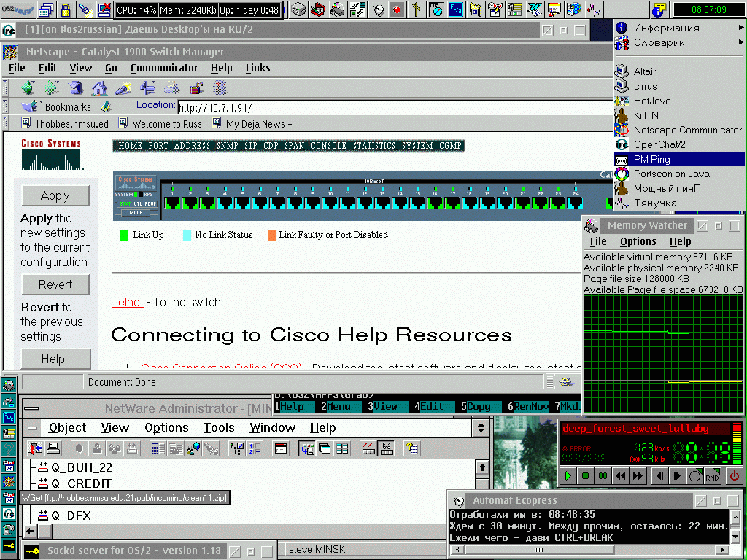Open the Object menu in NetWare Administrator
This screenshot has width=747, height=560.
[x=67, y=427]
